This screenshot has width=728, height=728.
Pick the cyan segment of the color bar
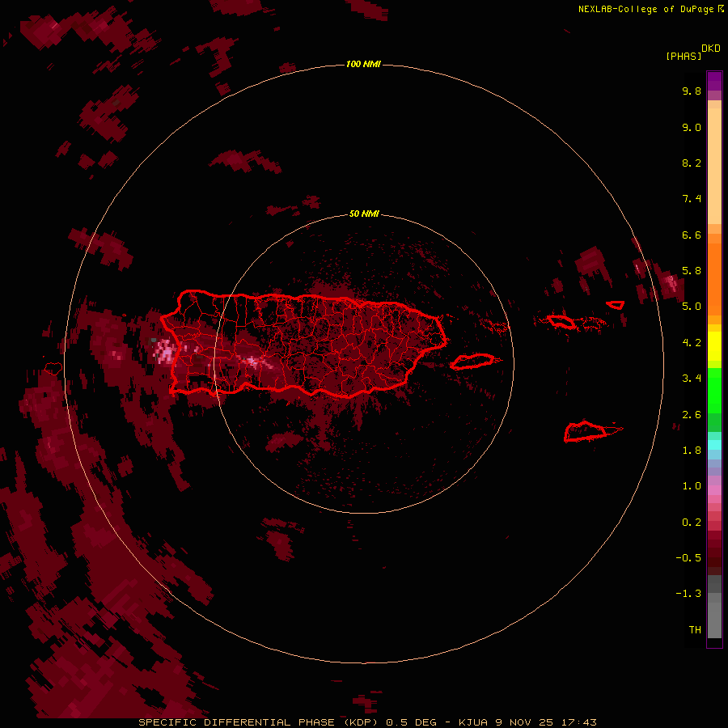coord(714,445)
